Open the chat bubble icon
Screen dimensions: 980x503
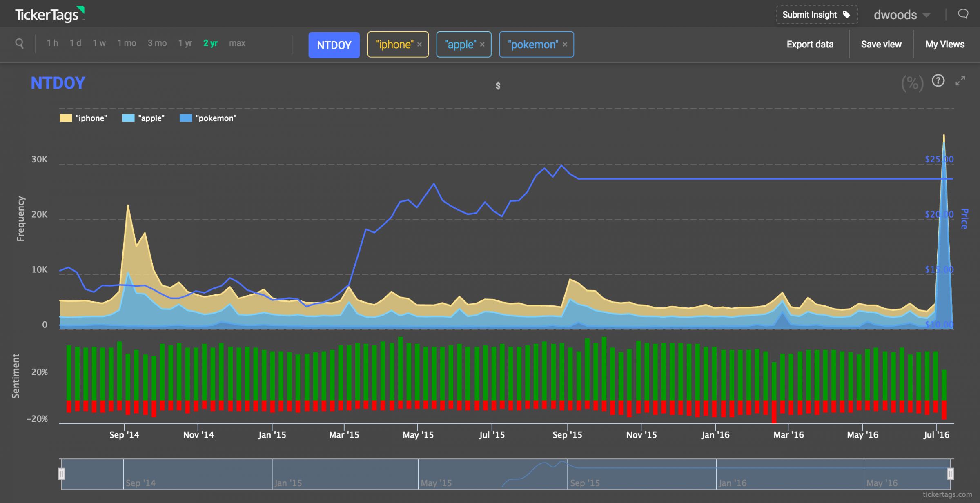click(963, 14)
